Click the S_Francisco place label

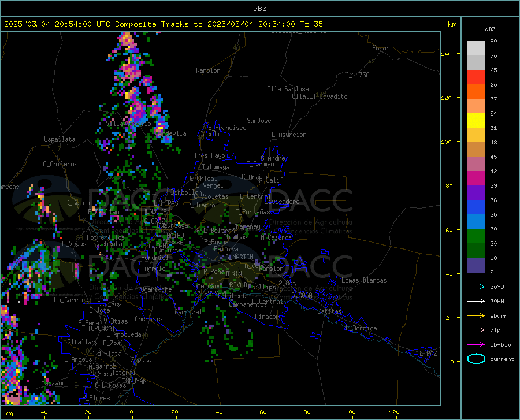click(x=227, y=128)
